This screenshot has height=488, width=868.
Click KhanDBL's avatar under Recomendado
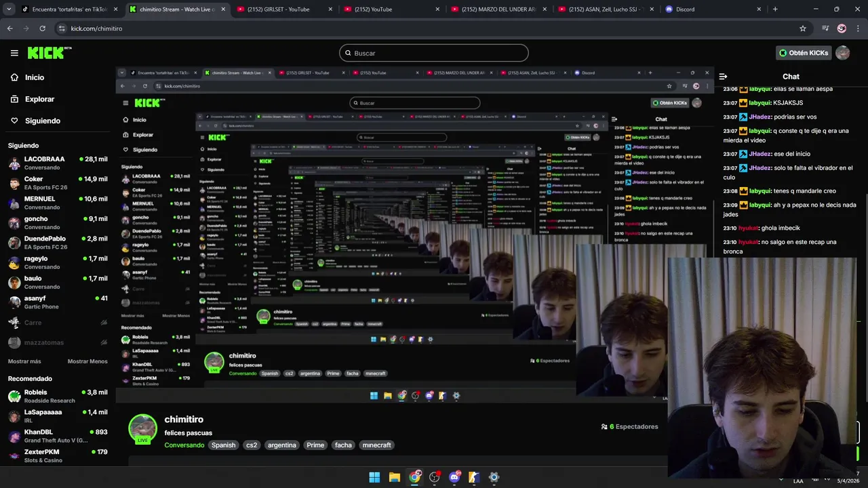coord(14,436)
